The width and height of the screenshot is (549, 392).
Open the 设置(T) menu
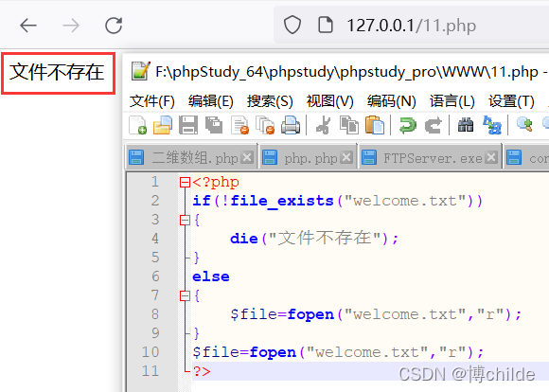click(x=511, y=101)
